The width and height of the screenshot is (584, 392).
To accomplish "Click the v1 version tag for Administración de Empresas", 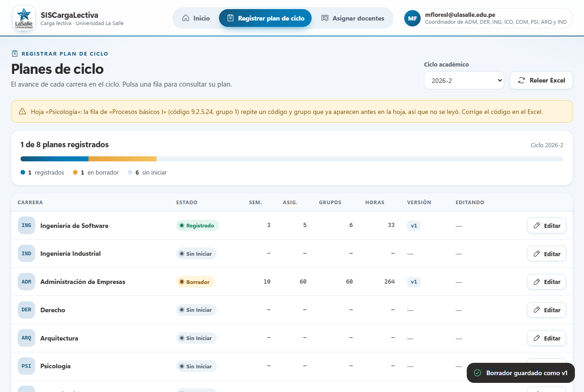I will pyautogui.click(x=414, y=282).
